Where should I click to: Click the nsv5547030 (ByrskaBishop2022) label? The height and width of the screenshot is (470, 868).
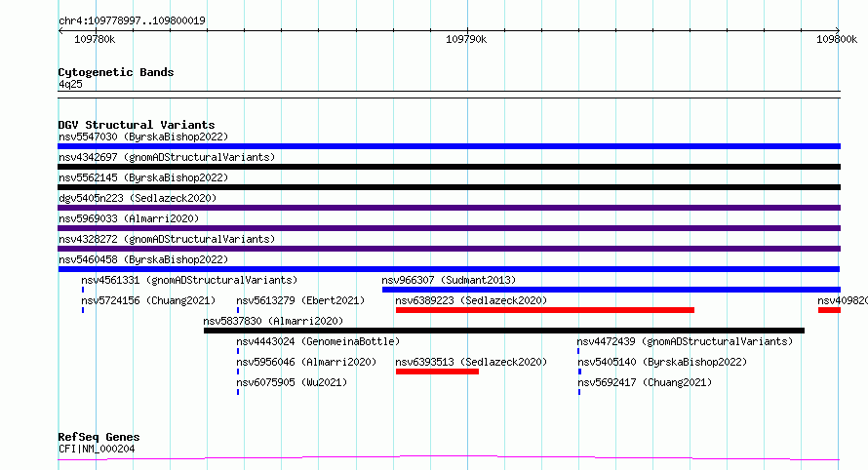143,137
